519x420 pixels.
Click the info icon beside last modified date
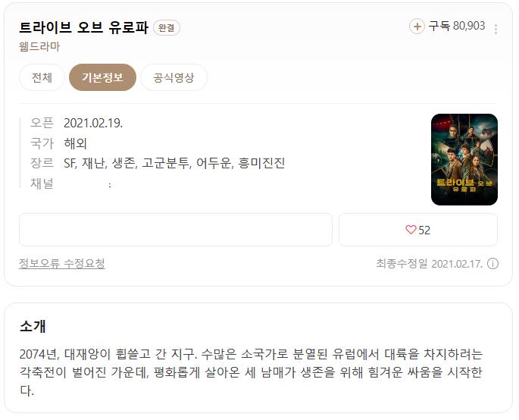tap(492, 264)
